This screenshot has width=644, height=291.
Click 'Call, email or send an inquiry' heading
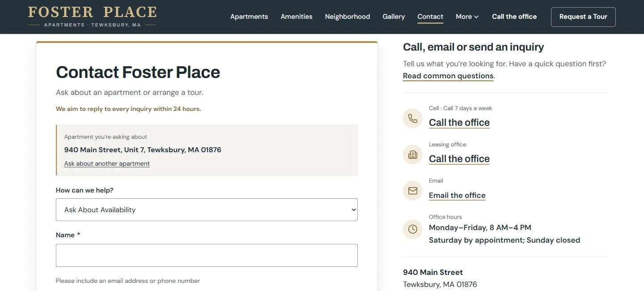[x=474, y=47]
